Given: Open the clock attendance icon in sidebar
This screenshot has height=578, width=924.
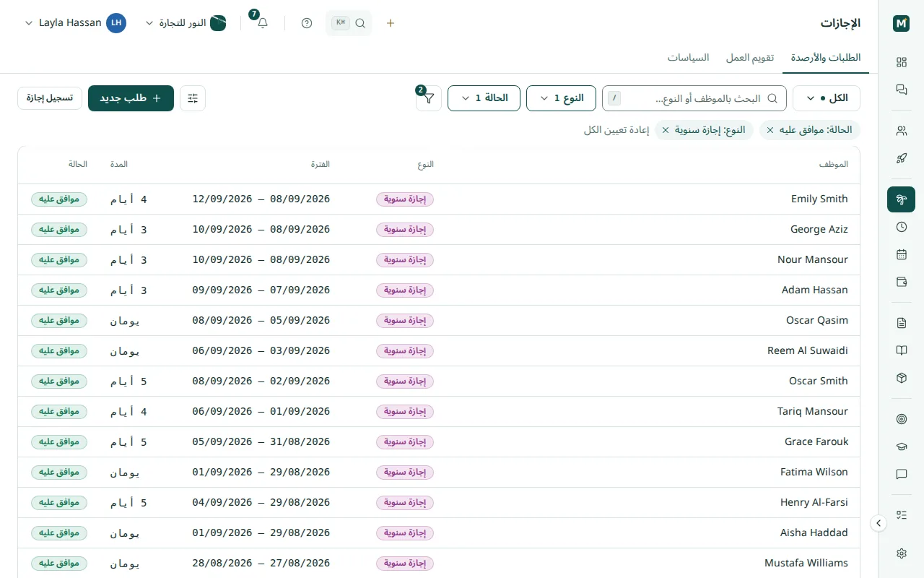Looking at the screenshot, I should pos(901,227).
